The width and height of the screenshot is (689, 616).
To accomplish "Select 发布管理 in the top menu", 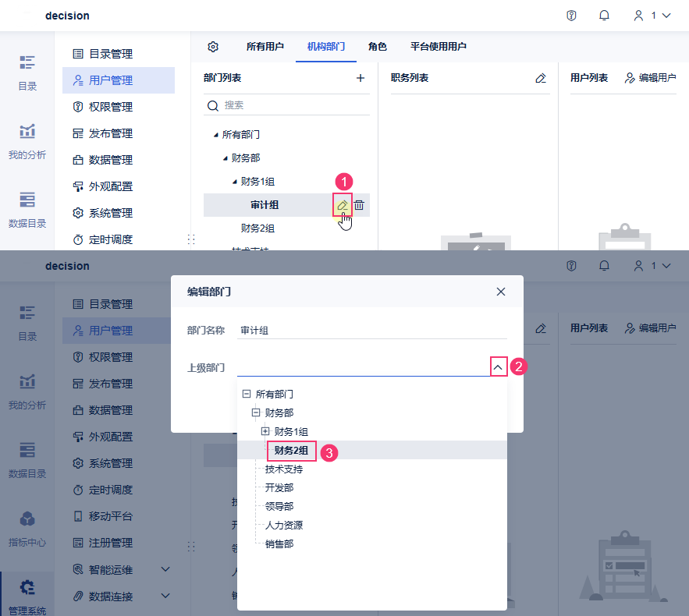I will click(118, 133).
